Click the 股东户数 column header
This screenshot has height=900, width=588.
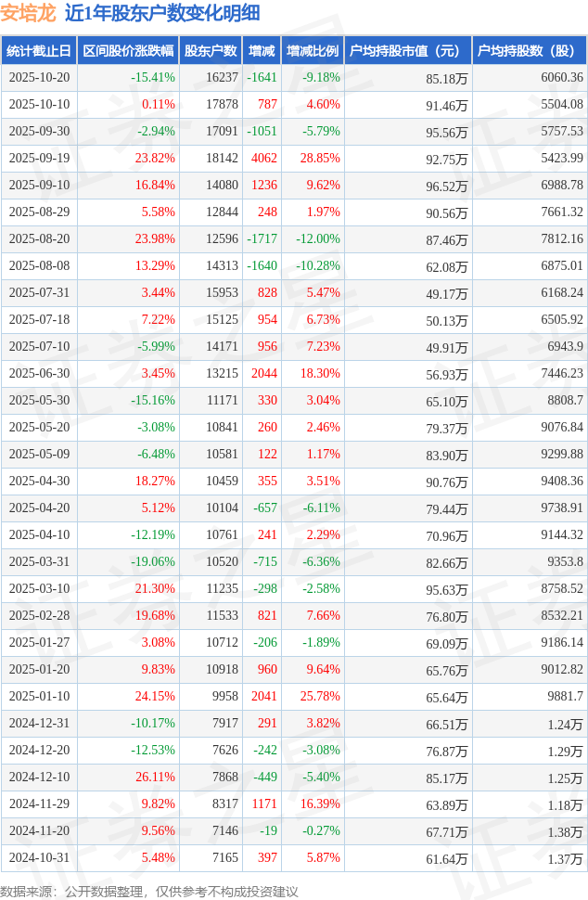(211, 51)
